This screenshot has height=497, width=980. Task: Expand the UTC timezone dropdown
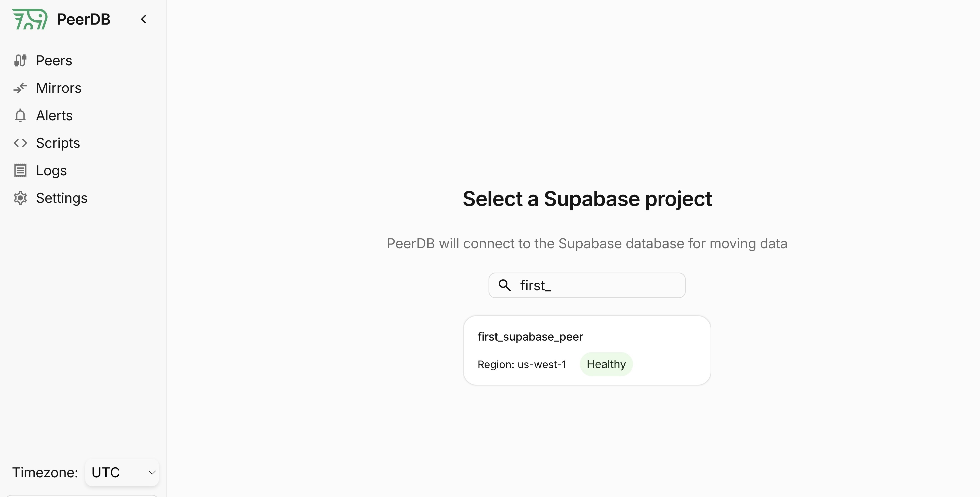coord(122,472)
